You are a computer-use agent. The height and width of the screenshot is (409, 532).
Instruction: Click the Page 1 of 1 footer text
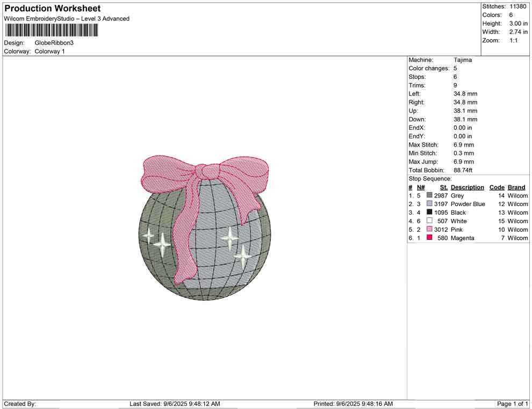[513, 404]
